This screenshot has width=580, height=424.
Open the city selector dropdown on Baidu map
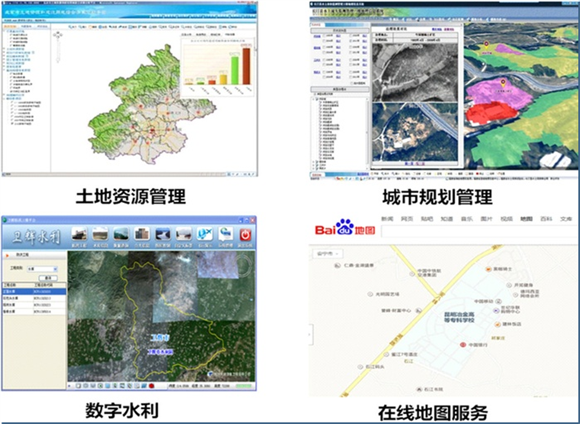(x=328, y=254)
